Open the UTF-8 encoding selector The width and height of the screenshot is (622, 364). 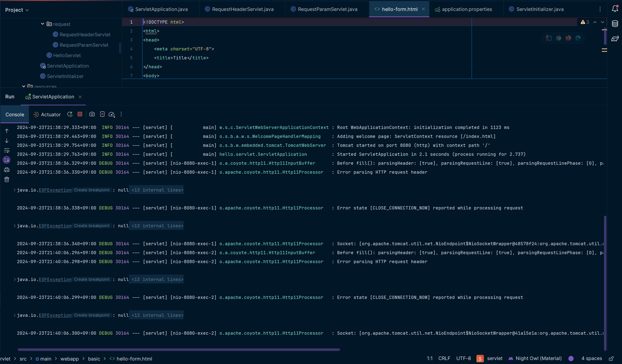pyautogui.click(x=464, y=358)
